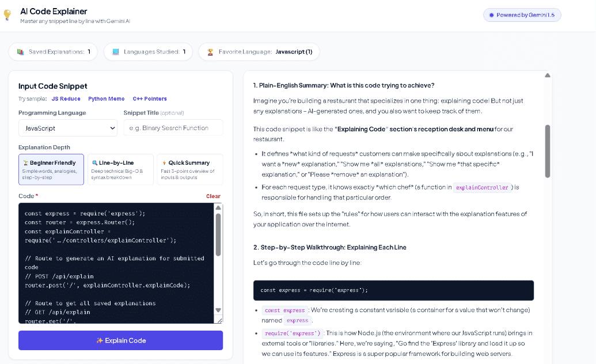Select Line-by-Line explanation depth
Viewport: 596px width, 364px height.
coord(120,169)
